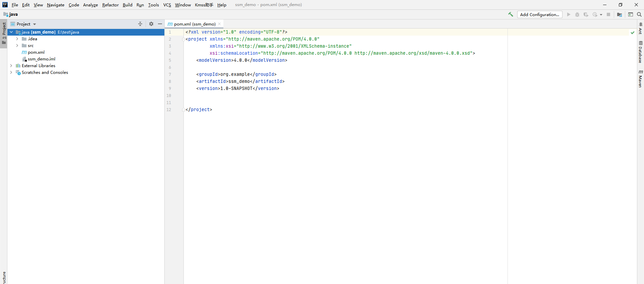644x284 pixels.
Task: Click the Search Everywhere magnifier
Action: [x=639, y=14]
